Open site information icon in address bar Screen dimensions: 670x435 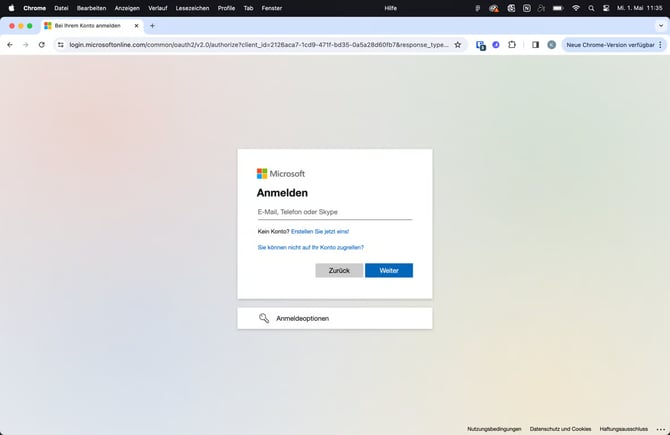[61, 44]
